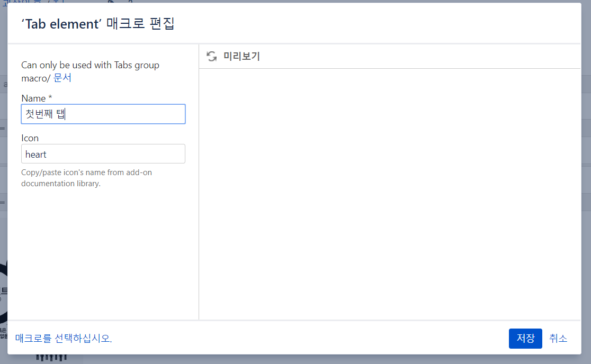Viewport: 591px width, 364px height.
Task: Click the 미리보기 preview label
Action: [x=241, y=57]
